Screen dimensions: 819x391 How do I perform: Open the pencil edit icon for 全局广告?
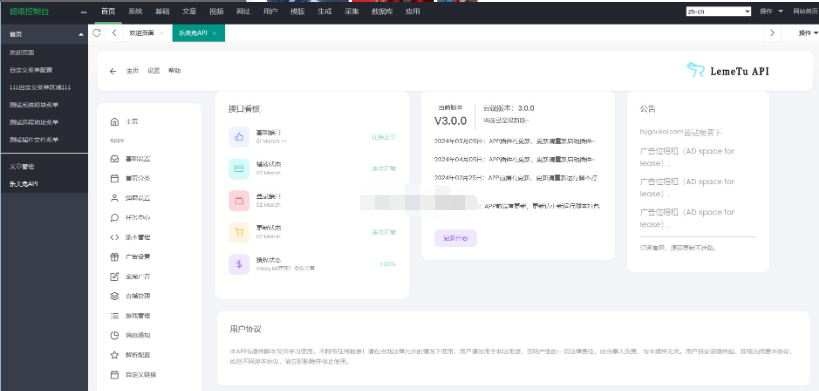(115, 277)
